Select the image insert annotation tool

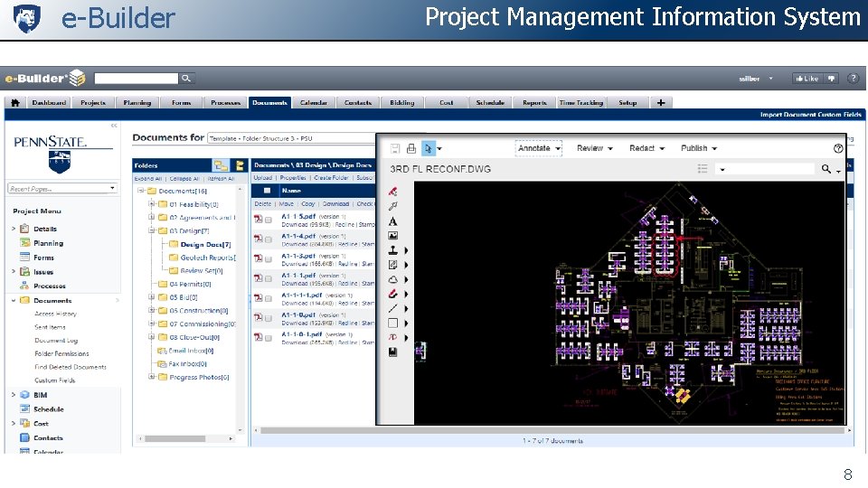pyautogui.click(x=393, y=236)
